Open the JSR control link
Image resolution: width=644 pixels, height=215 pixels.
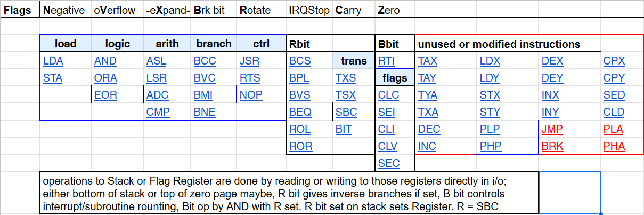[250, 61]
